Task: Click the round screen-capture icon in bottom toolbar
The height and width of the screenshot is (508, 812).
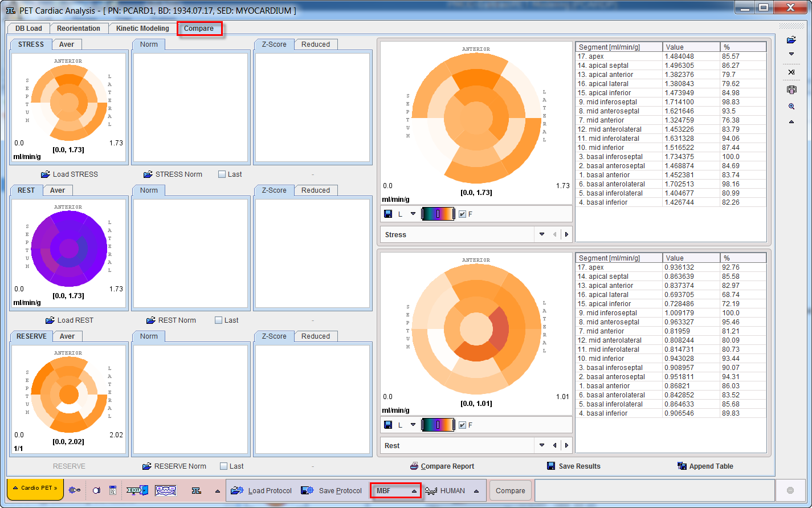Action: tap(97, 490)
